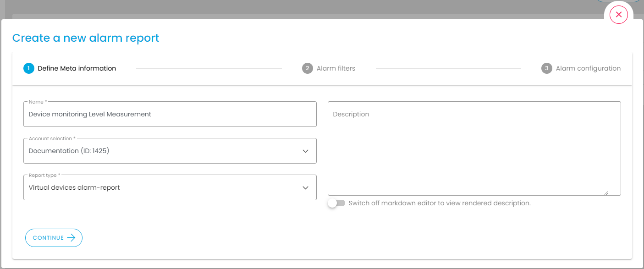The image size is (644, 269).
Task: Jump to the Alarm configuration step
Action: [588, 68]
